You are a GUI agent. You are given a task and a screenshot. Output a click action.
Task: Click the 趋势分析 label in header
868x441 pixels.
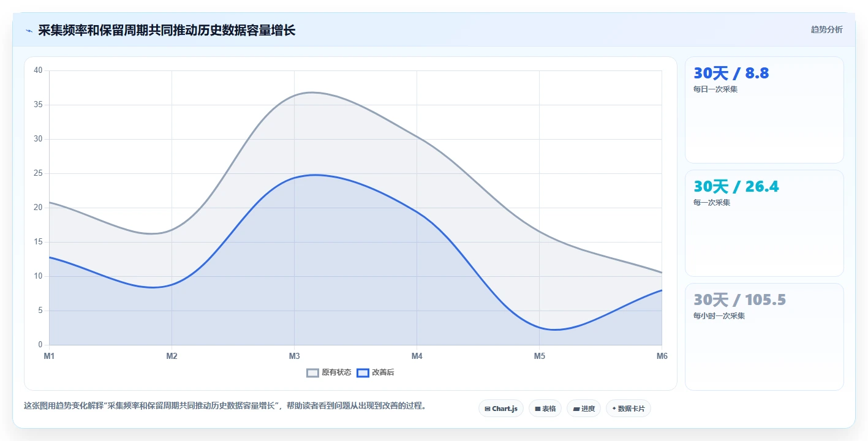pyautogui.click(x=826, y=29)
